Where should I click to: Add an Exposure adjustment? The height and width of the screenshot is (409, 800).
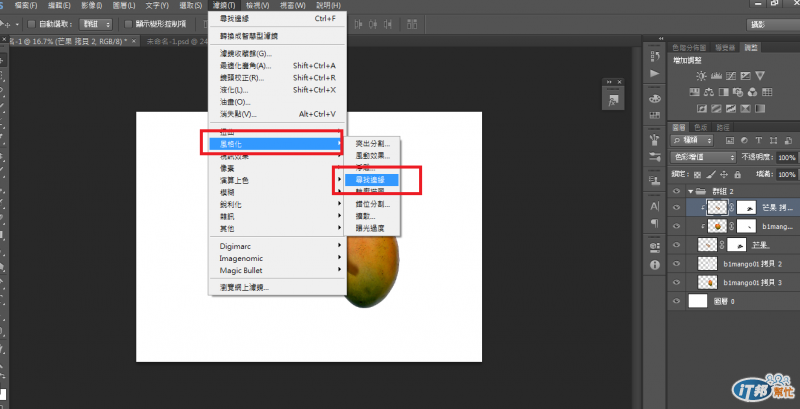click(745, 76)
